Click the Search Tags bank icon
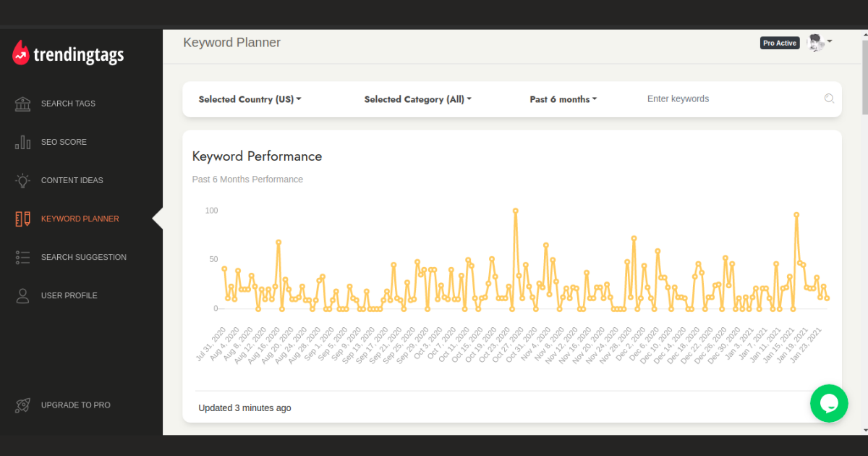The image size is (868, 456). tap(22, 104)
